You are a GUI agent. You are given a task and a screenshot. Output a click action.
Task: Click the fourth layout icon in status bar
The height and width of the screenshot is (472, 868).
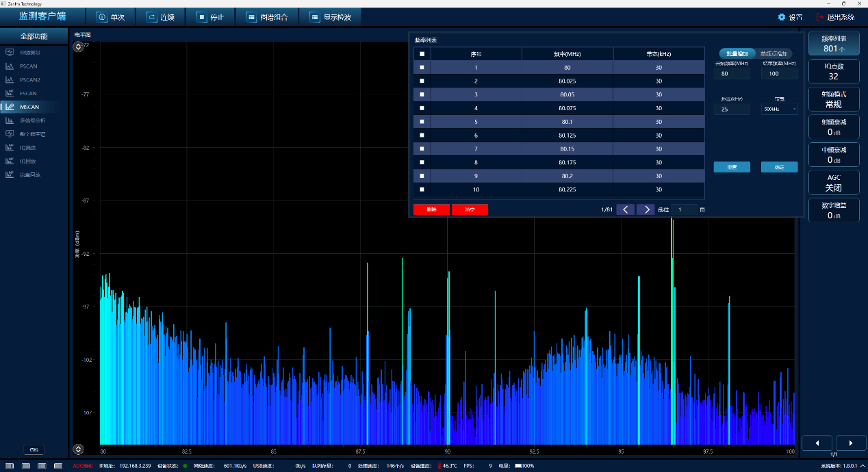tap(58, 466)
